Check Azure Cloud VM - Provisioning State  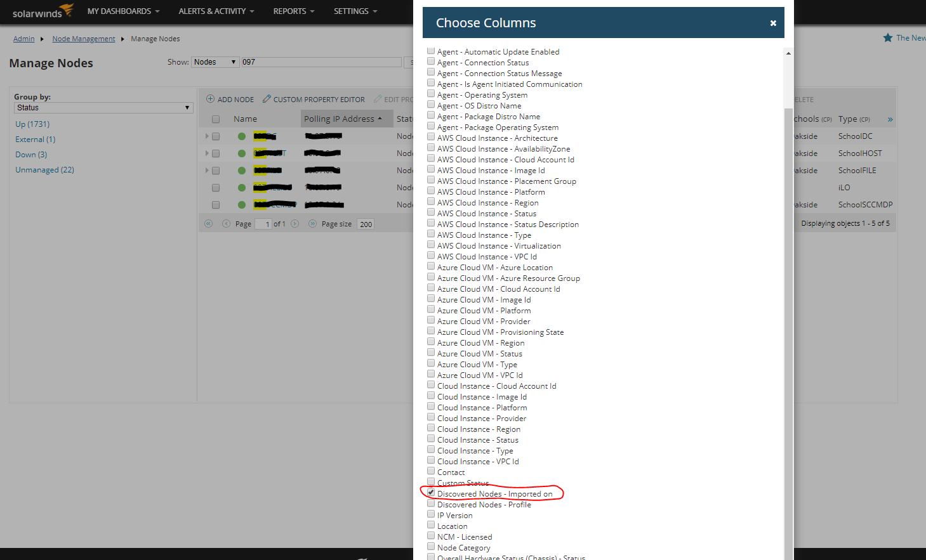(x=431, y=331)
